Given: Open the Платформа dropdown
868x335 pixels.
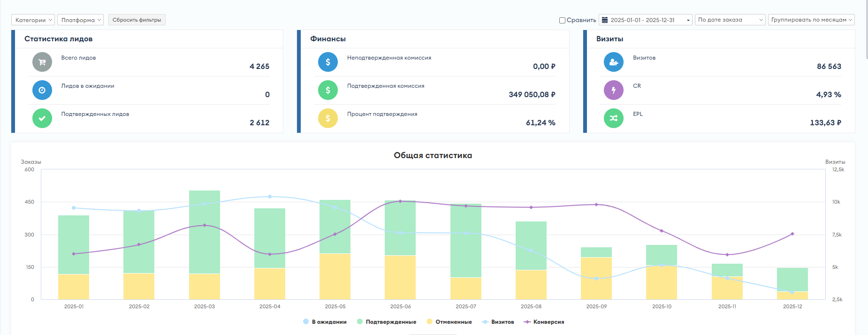Looking at the screenshot, I should coord(80,20).
